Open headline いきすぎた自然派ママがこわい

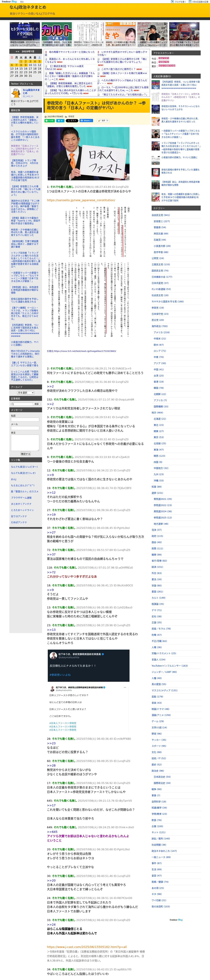click(122, 53)
